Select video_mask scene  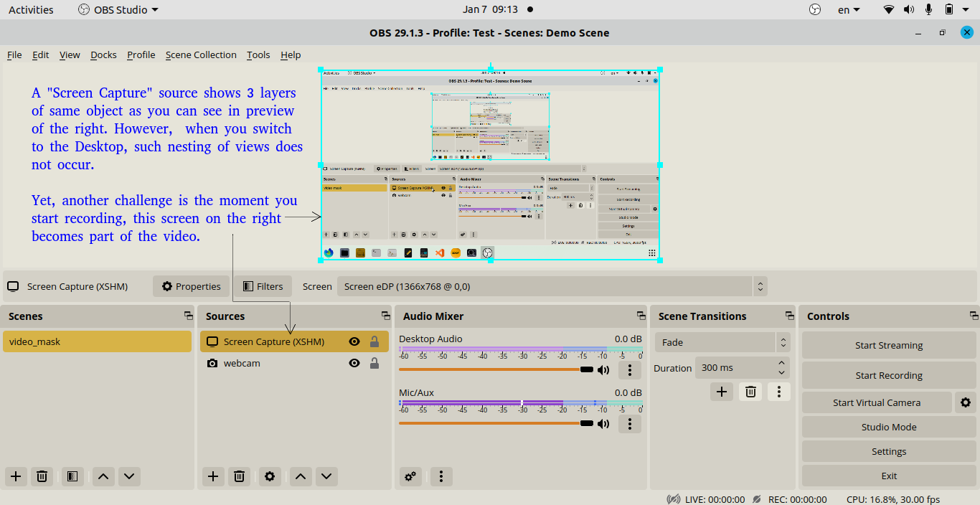point(98,341)
